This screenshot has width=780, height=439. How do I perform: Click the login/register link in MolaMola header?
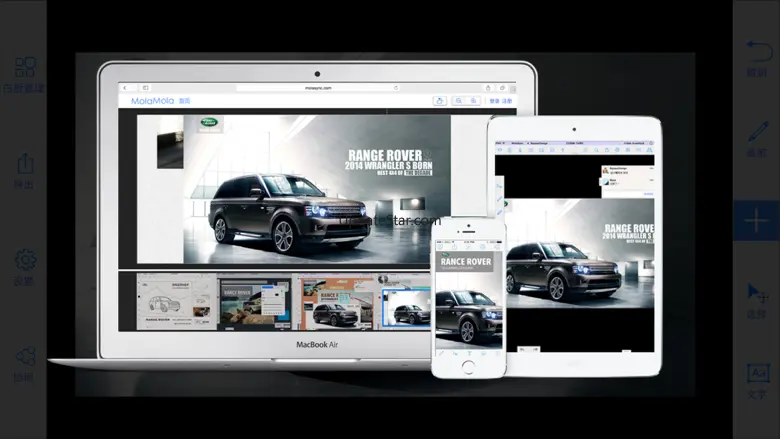pos(500,101)
